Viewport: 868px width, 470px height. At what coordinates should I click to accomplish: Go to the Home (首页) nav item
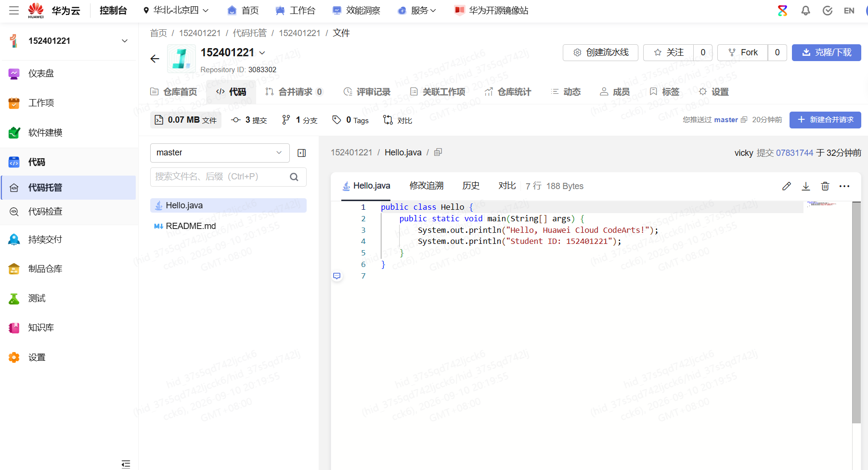(243, 11)
